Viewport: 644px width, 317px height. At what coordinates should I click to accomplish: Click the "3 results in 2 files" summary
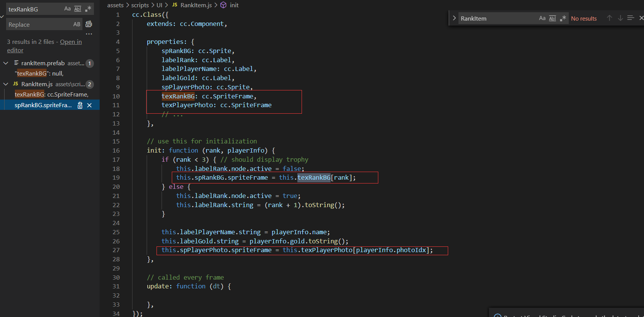(x=31, y=42)
